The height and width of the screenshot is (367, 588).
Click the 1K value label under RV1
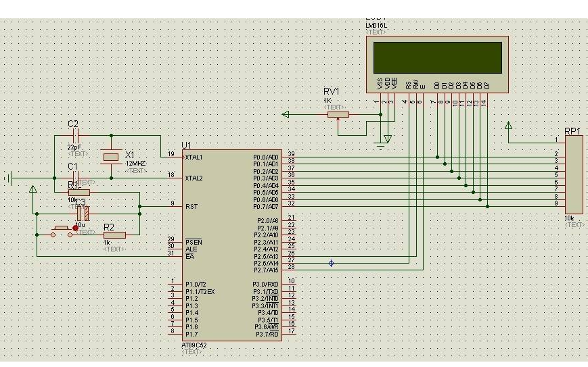(x=327, y=101)
